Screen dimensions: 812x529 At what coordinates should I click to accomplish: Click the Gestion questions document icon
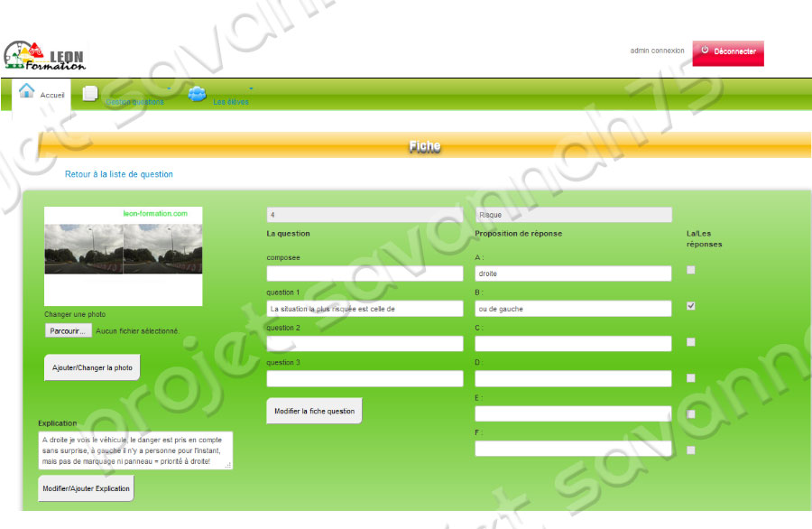[x=90, y=93]
